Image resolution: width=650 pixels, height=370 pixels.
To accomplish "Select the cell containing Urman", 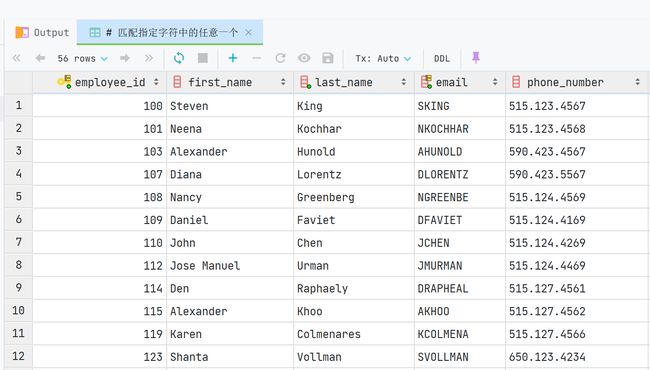I will (x=354, y=265).
